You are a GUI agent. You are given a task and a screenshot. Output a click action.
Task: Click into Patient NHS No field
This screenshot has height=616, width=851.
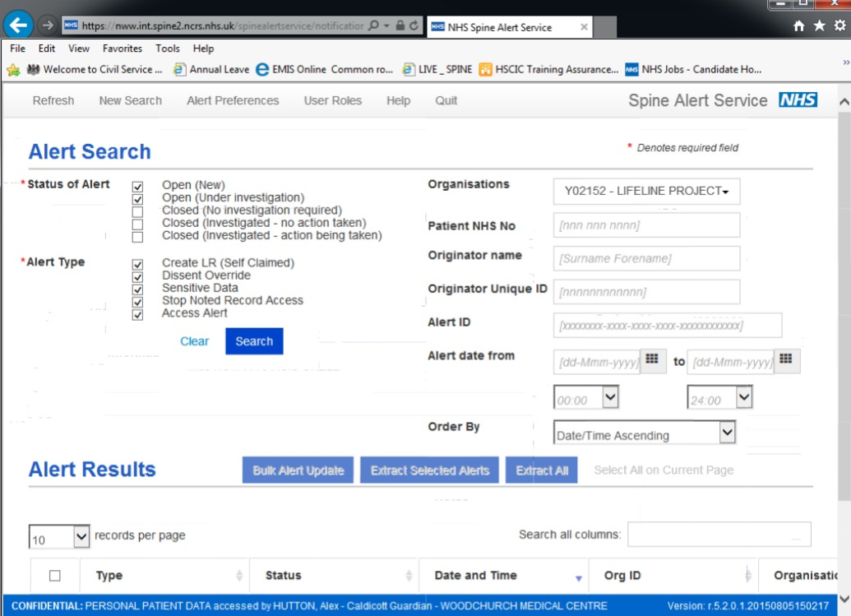coord(646,225)
